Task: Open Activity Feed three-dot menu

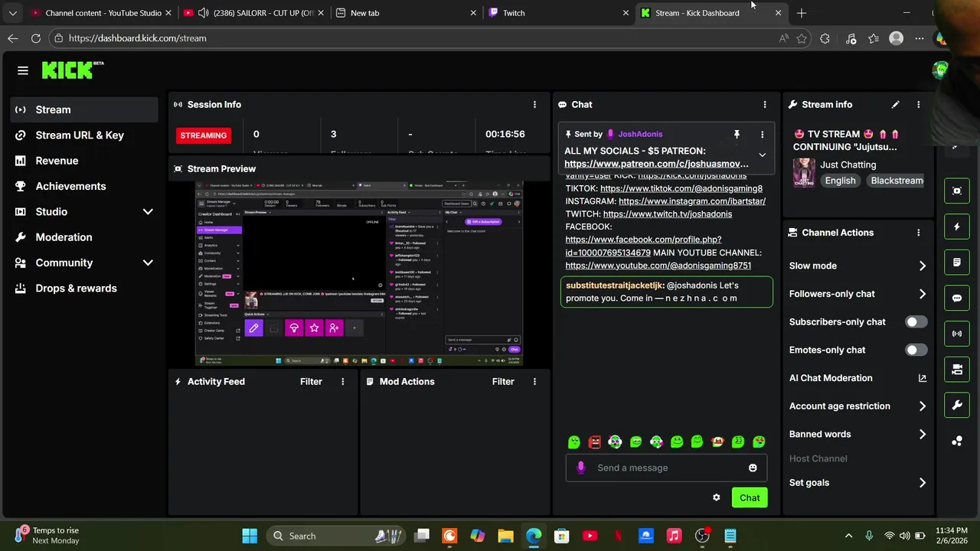Action: (342, 382)
